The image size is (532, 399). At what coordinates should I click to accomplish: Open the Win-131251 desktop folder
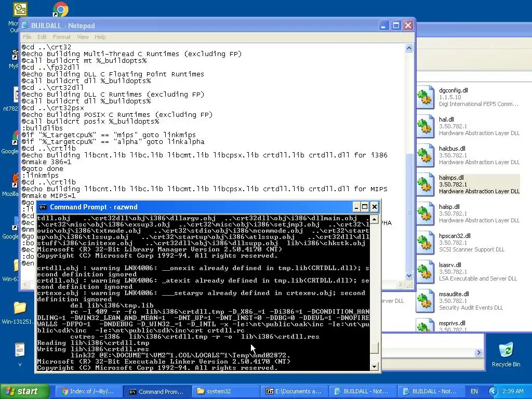[x=20, y=308]
